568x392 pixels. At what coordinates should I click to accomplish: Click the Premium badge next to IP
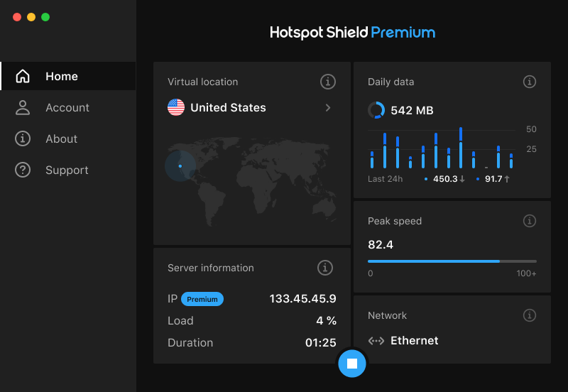[x=202, y=299]
